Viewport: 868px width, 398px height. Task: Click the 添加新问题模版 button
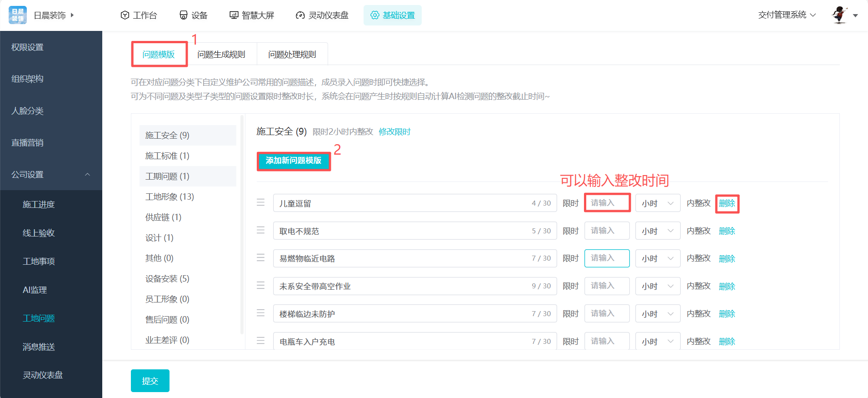294,161
